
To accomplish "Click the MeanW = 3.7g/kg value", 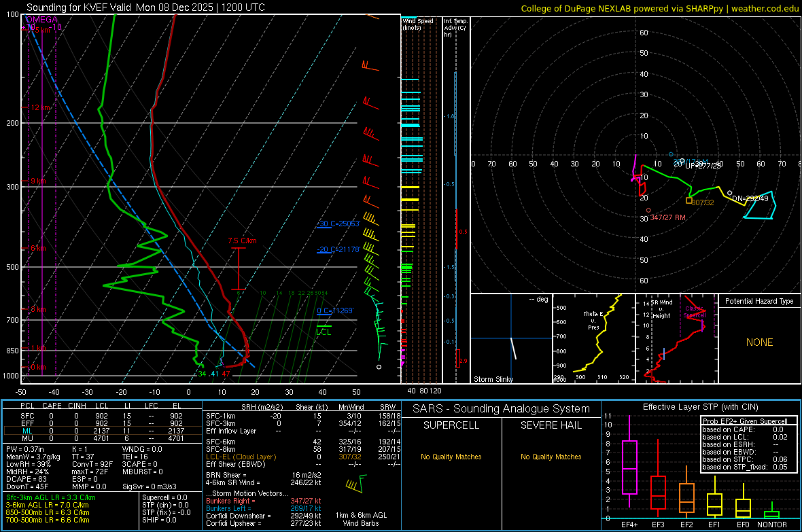I will pyautogui.click(x=33, y=457).
